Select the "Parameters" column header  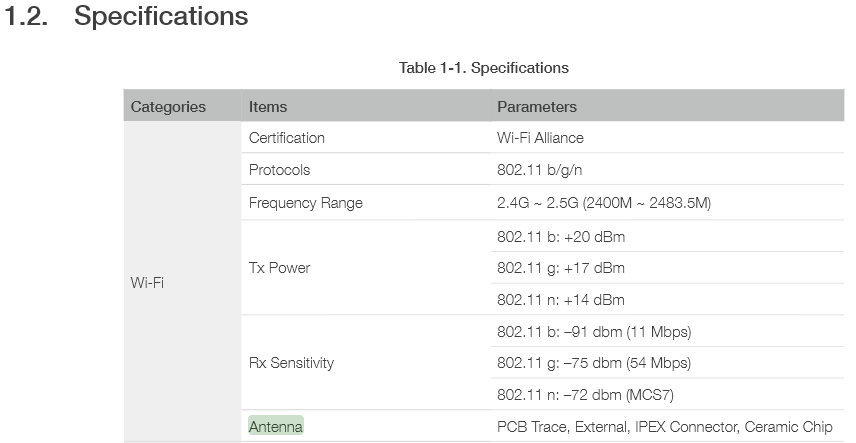click(537, 107)
